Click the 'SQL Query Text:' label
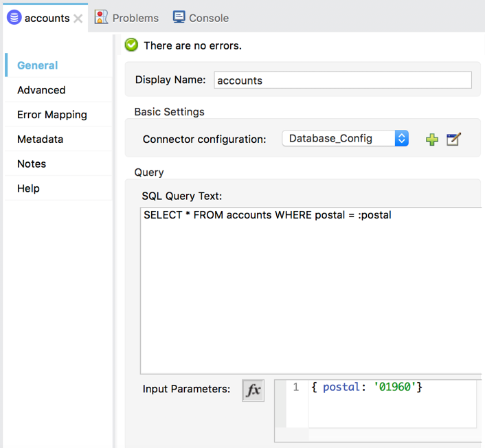This screenshot has width=485, height=448. click(x=182, y=196)
